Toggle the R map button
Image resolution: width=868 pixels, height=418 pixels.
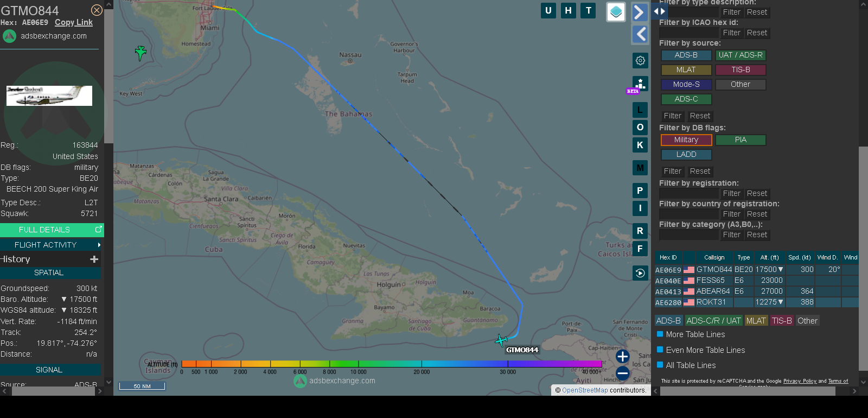pos(640,231)
